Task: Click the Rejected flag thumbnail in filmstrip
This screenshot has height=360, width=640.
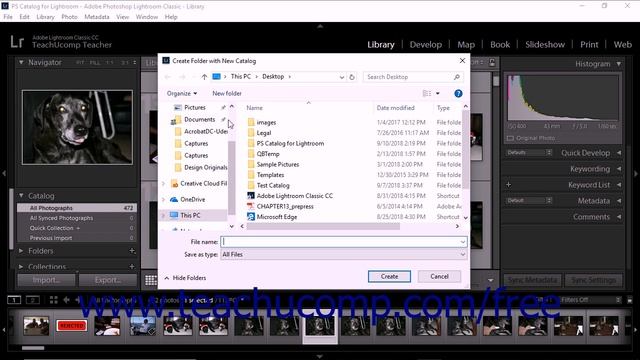Action: 71,326
